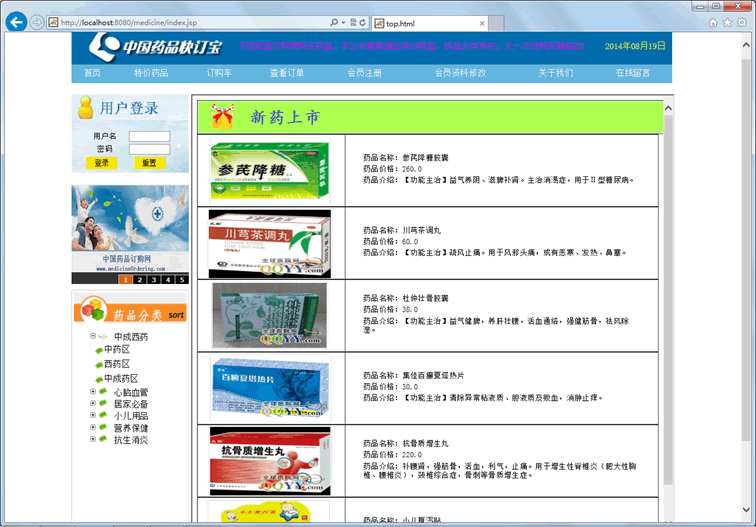Click the 2014年08月19日 date text
The width and height of the screenshot is (756, 527).
[x=635, y=46]
